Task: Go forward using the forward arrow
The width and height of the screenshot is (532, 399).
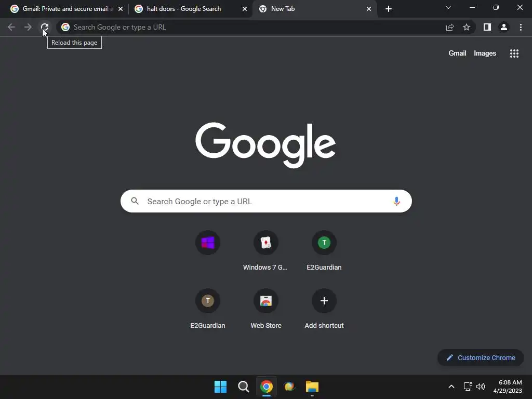Action: pos(28,27)
